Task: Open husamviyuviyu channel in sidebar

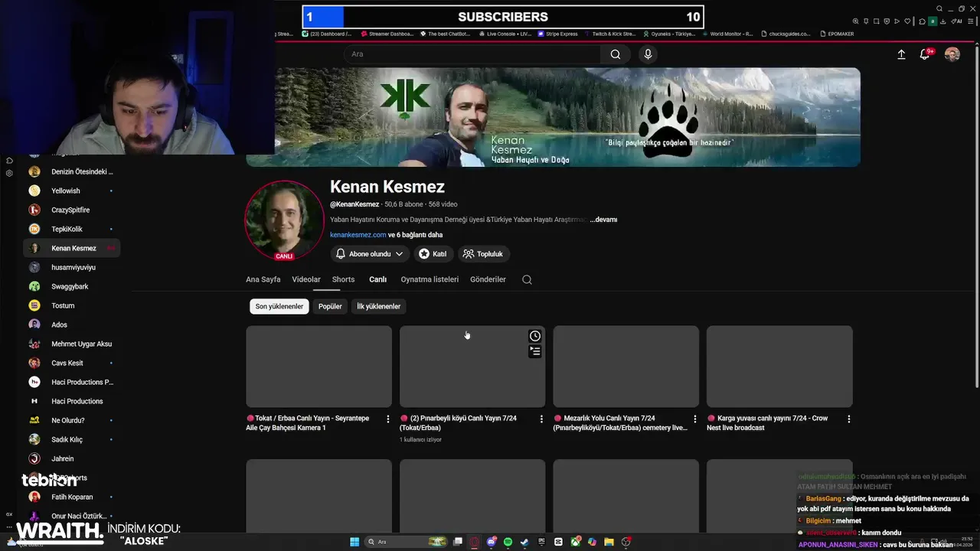Action: [x=72, y=267]
